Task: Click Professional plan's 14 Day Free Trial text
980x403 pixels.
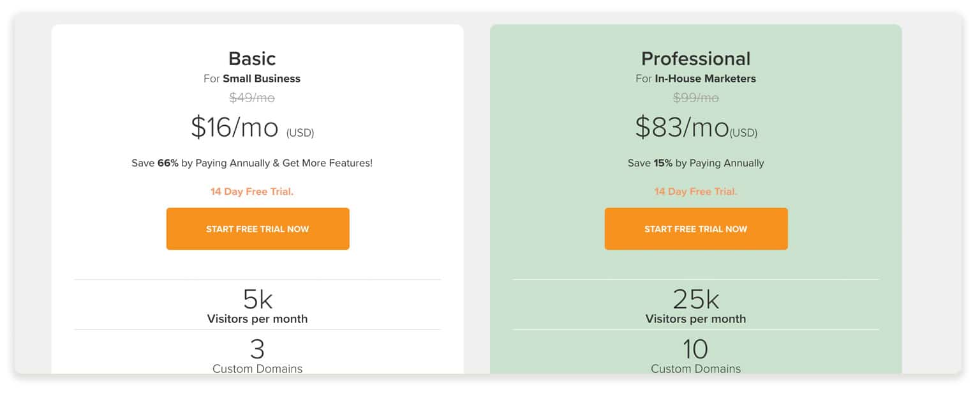Action: (x=696, y=192)
